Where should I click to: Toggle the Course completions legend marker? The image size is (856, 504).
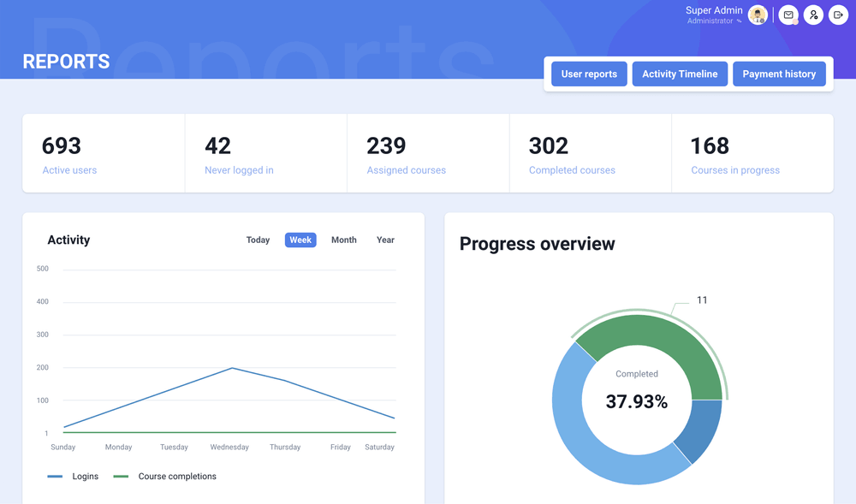coord(122,477)
